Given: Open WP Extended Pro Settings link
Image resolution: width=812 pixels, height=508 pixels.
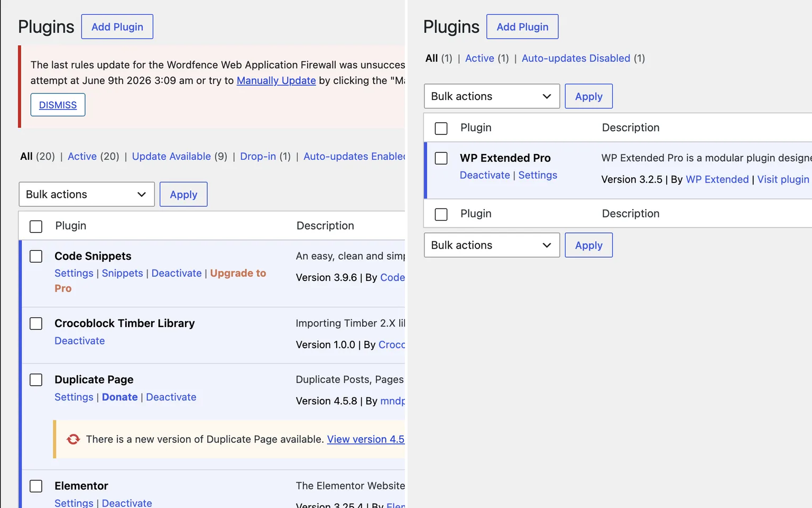Looking at the screenshot, I should tap(538, 175).
